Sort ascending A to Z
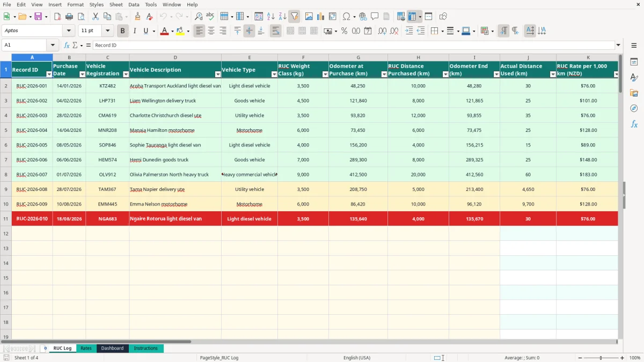The height and width of the screenshot is (362, 644). pos(271,17)
